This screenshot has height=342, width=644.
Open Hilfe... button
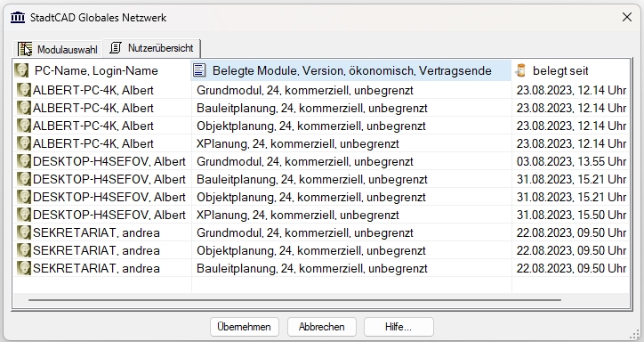pyautogui.click(x=398, y=327)
